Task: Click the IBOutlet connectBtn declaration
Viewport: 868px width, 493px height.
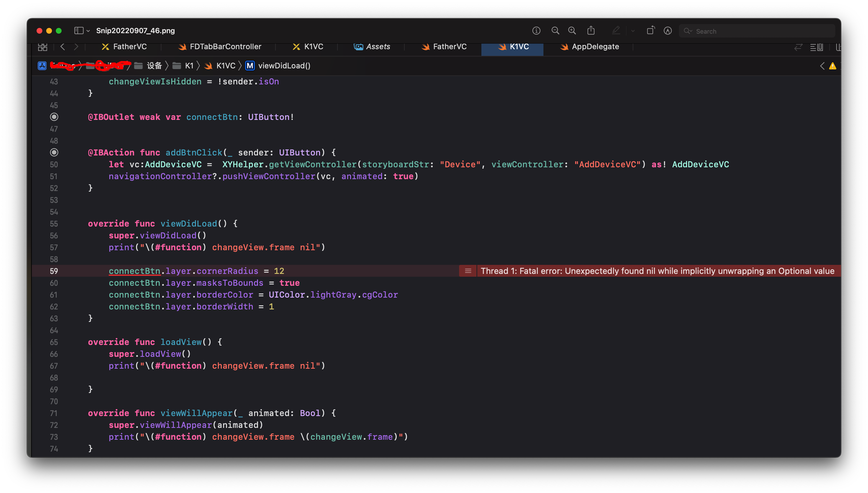Action: 191,117
